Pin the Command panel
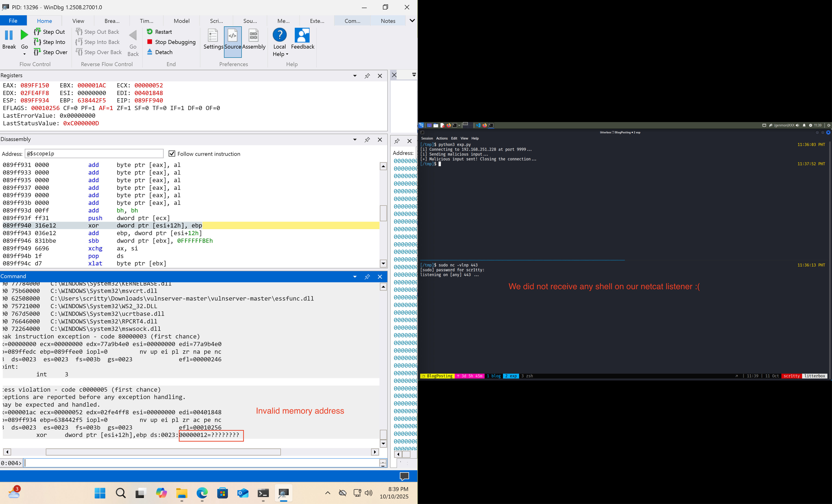Screen dimensions: 832x504 [x=367, y=277]
